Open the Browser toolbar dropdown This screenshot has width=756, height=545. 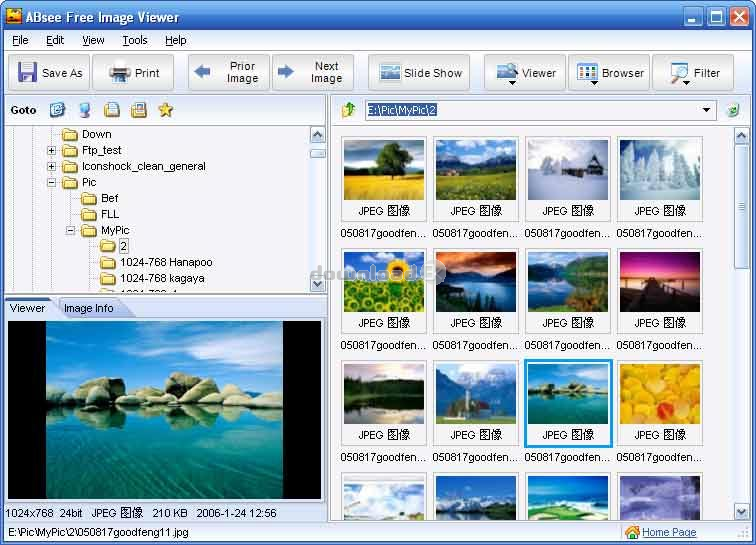609,73
